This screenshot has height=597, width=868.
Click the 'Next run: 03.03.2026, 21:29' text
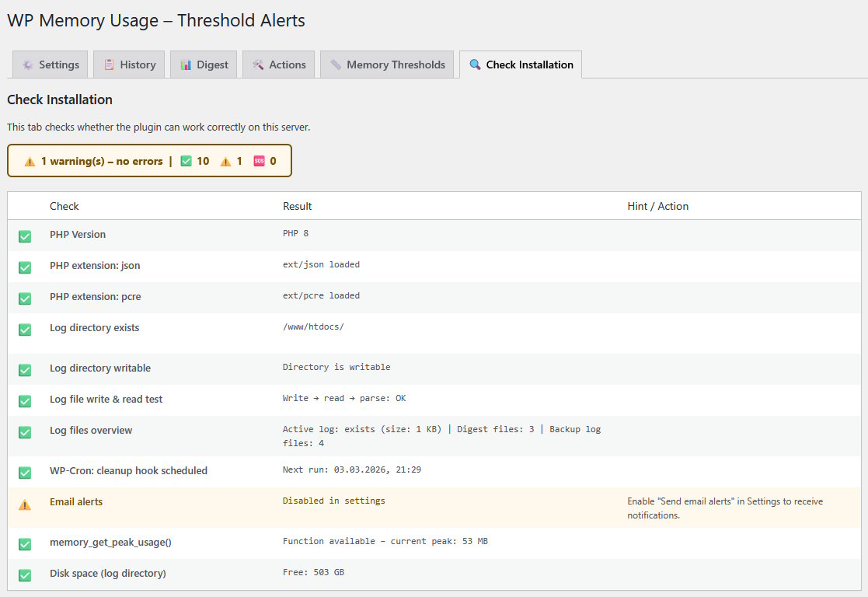coord(352,470)
